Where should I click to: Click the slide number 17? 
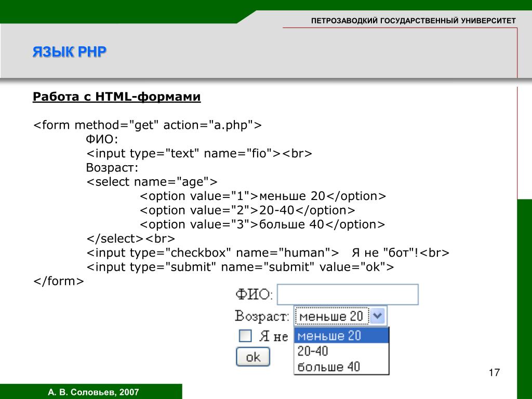click(495, 373)
